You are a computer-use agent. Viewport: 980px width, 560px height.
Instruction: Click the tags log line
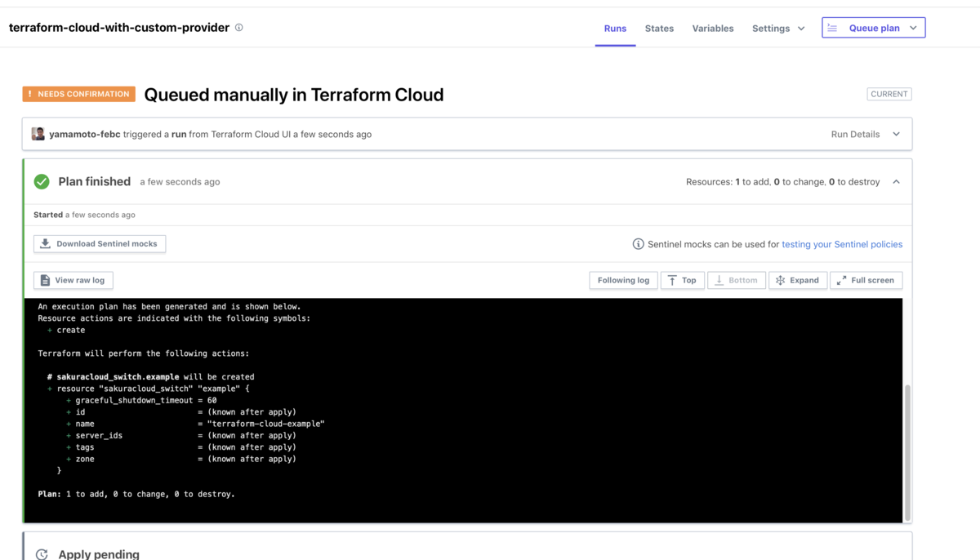coord(181,447)
